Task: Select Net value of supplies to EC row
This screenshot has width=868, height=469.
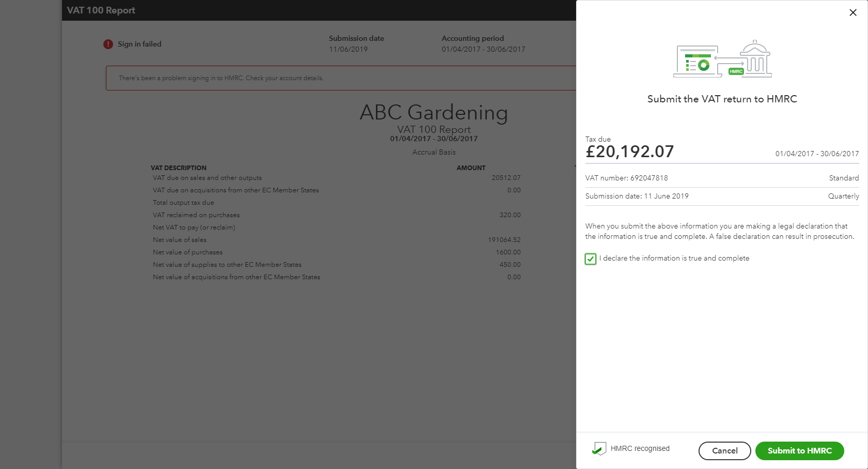Action: 336,265
